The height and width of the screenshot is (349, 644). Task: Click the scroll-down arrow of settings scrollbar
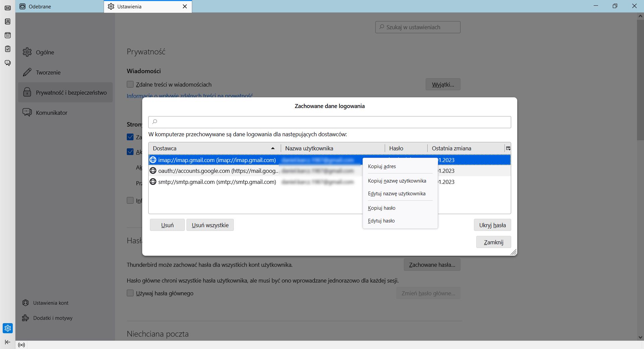640,337
